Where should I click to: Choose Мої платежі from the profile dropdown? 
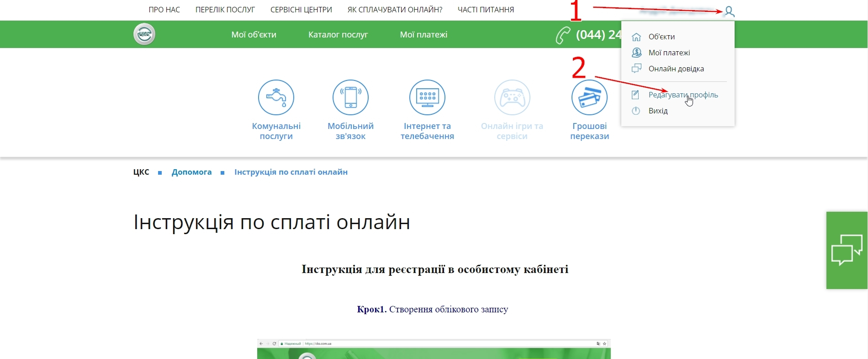[669, 53]
